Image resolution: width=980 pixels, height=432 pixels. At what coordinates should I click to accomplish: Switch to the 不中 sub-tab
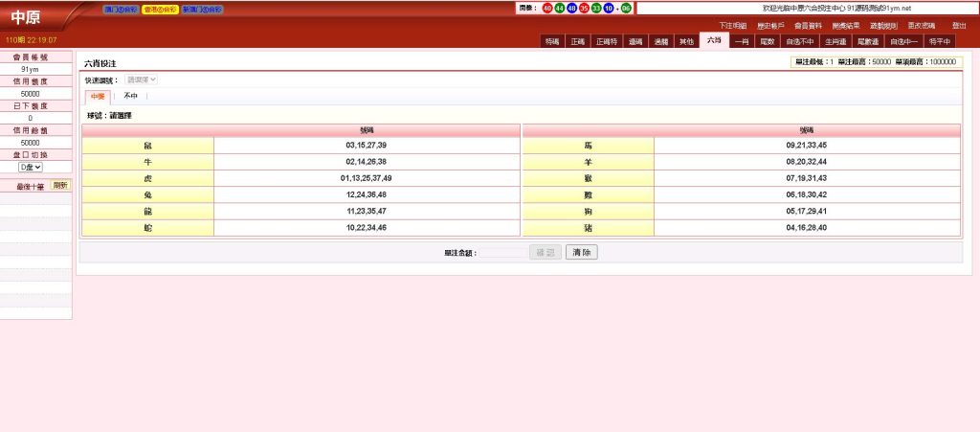pyautogui.click(x=130, y=97)
